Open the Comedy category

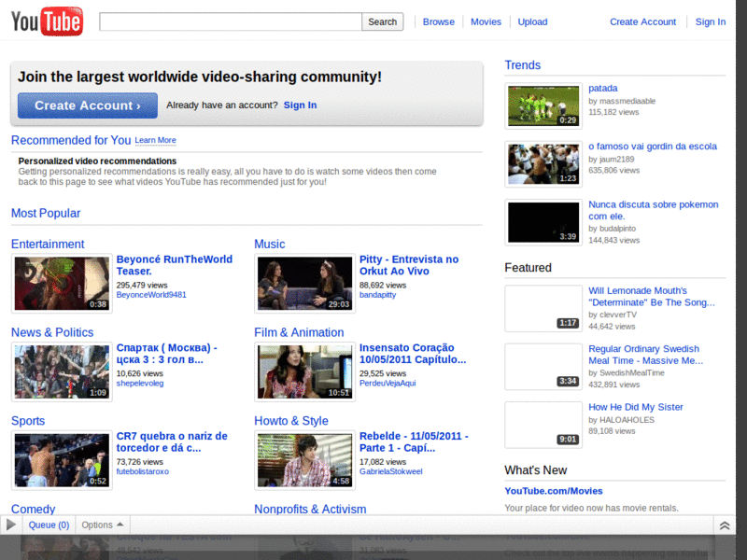coord(34,509)
